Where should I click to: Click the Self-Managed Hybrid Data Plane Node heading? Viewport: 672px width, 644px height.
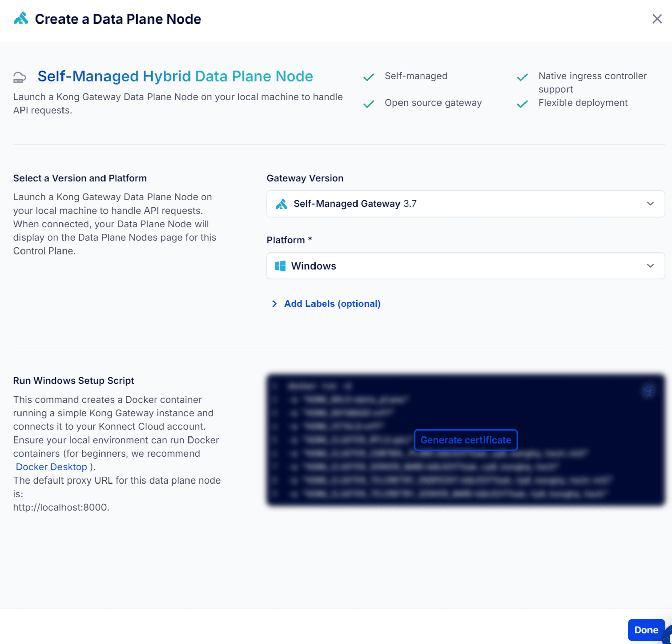[x=175, y=76]
